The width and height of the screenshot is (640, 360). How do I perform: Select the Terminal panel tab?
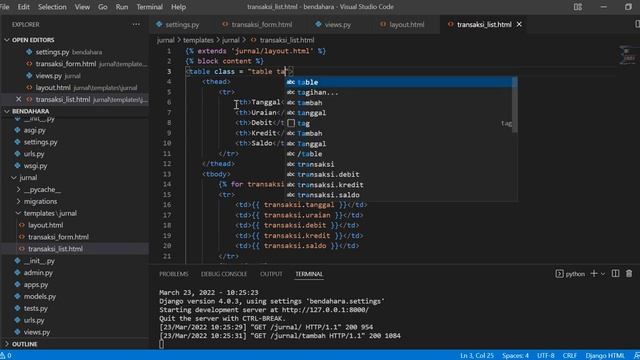[309, 274]
